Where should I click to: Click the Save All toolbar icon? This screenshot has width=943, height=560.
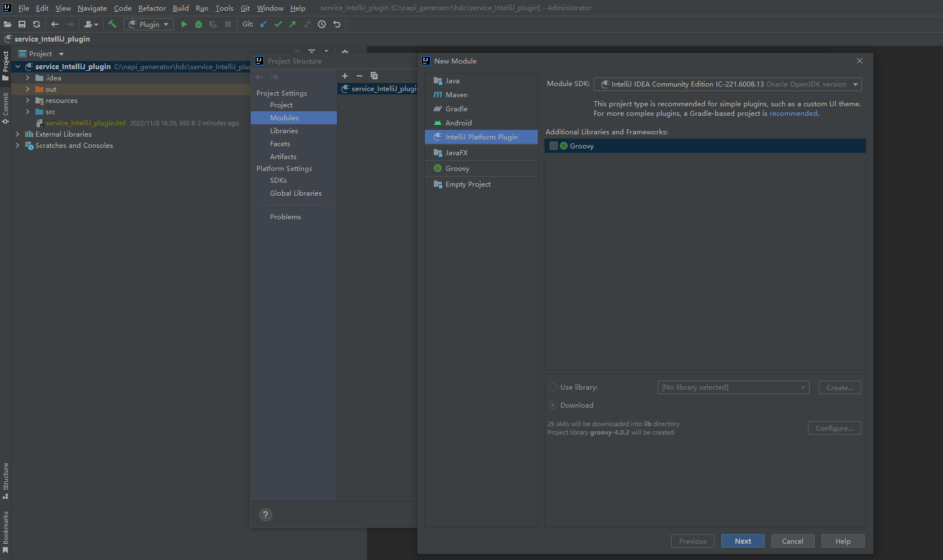point(22,24)
